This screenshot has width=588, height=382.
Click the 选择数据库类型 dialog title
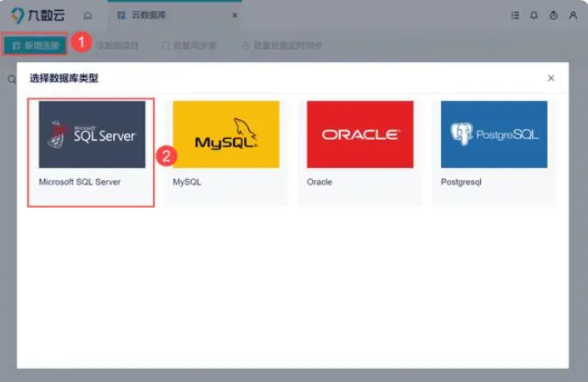pyautogui.click(x=64, y=78)
